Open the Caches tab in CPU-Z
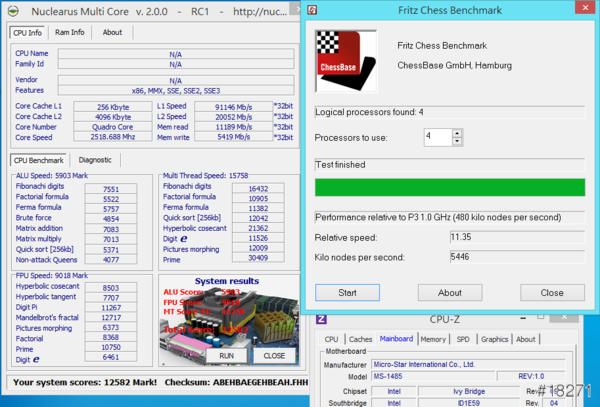Image resolution: width=600 pixels, height=407 pixels. [363, 339]
